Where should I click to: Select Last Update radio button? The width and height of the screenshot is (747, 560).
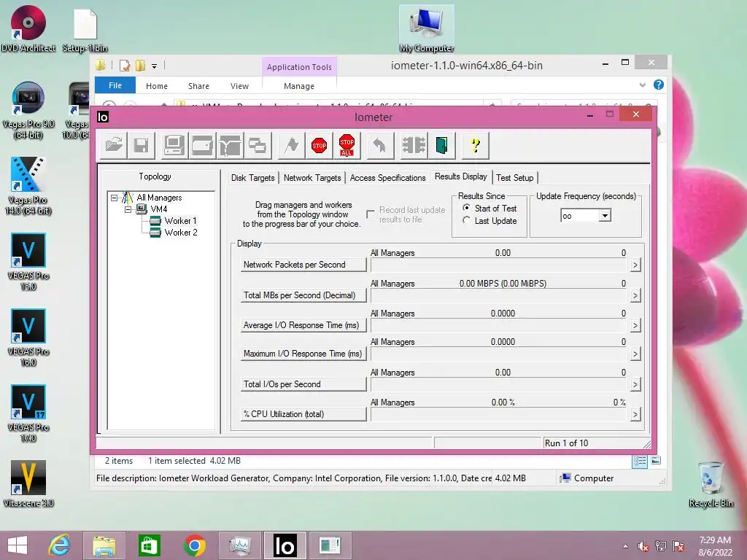(466, 220)
